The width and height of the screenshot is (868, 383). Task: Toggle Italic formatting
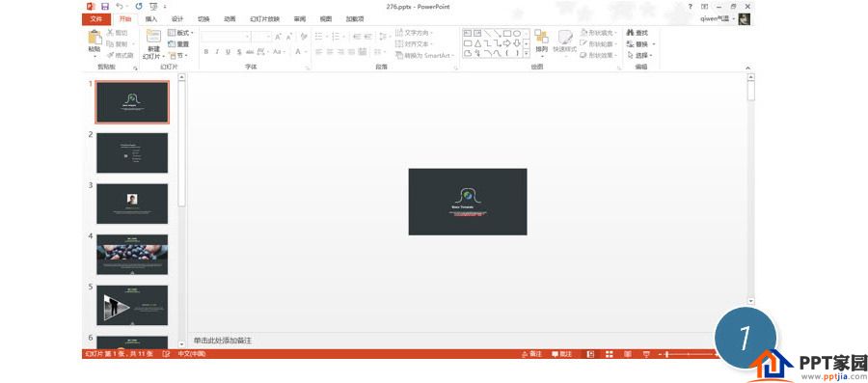[217, 51]
